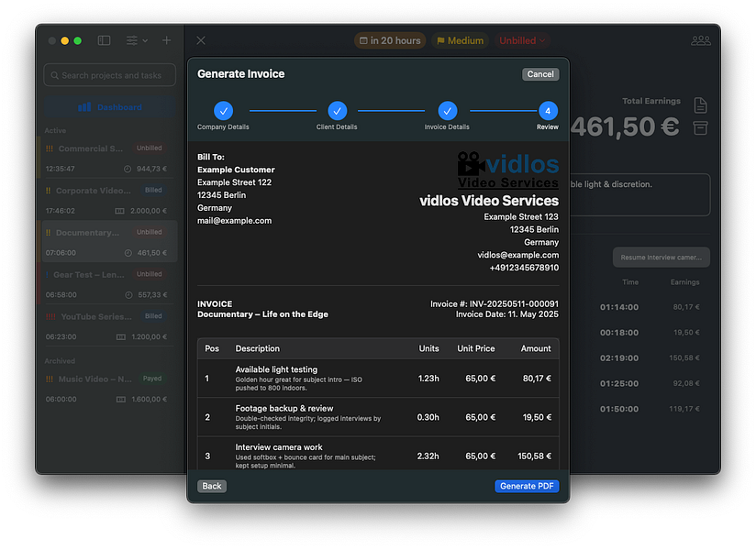Open Dashboard with bar chart icon

(110, 107)
